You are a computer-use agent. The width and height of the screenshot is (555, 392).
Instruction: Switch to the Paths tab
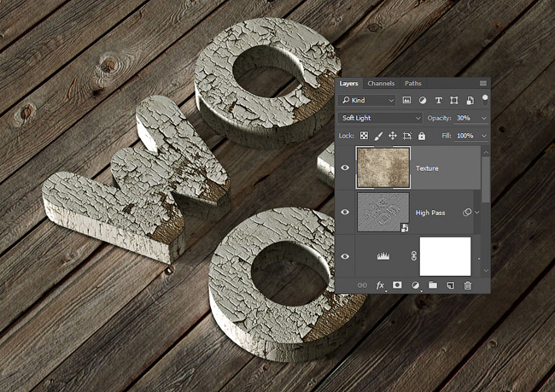click(x=413, y=84)
